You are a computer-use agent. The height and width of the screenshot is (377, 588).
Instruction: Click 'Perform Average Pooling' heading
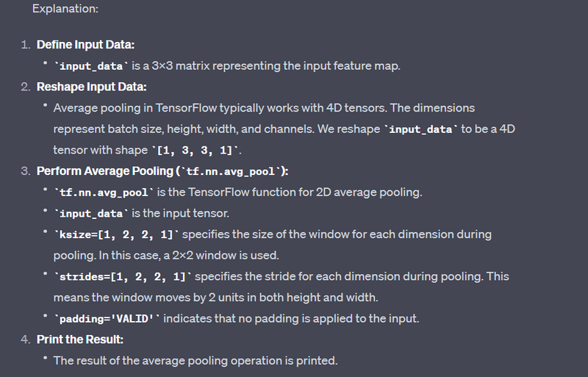tap(105, 171)
